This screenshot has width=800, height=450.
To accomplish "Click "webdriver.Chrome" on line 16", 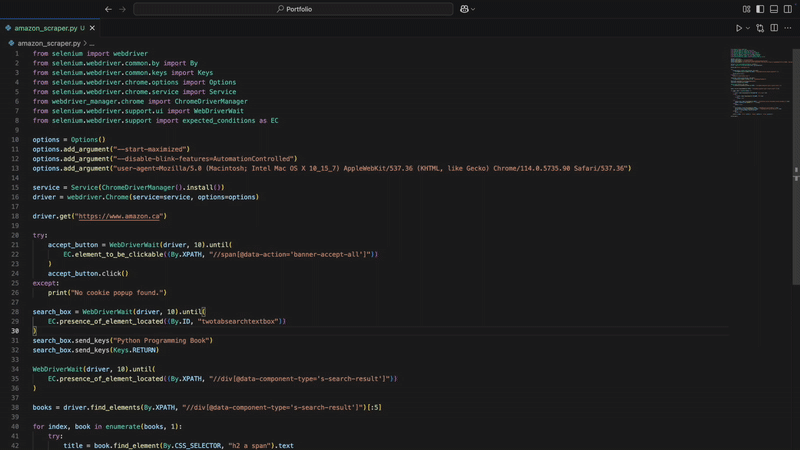I will coord(98,197).
